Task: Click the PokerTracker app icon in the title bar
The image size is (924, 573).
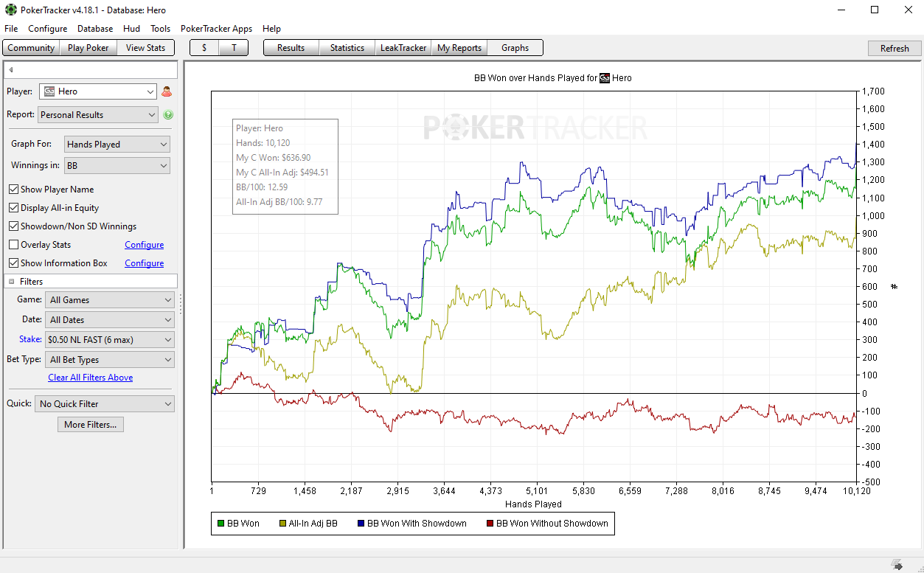Action: 10,10
